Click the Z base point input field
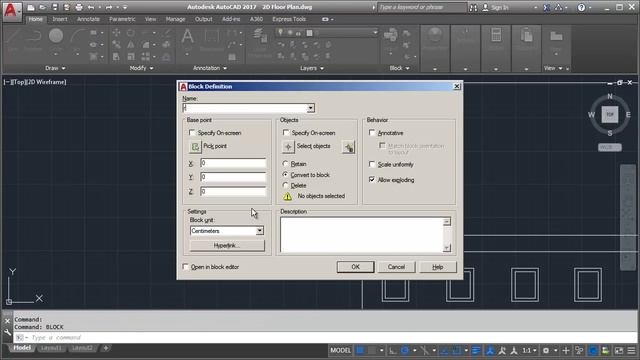The height and width of the screenshot is (360, 640). click(x=233, y=191)
